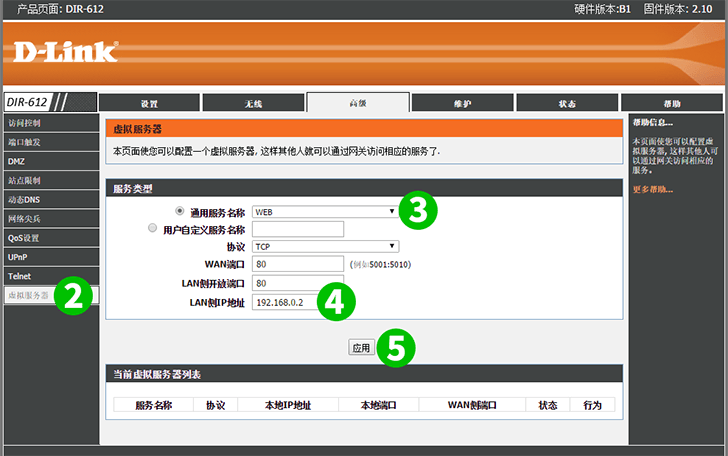Click the 本地IP地址 column header
The image size is (728, 456).
[288, 405]
